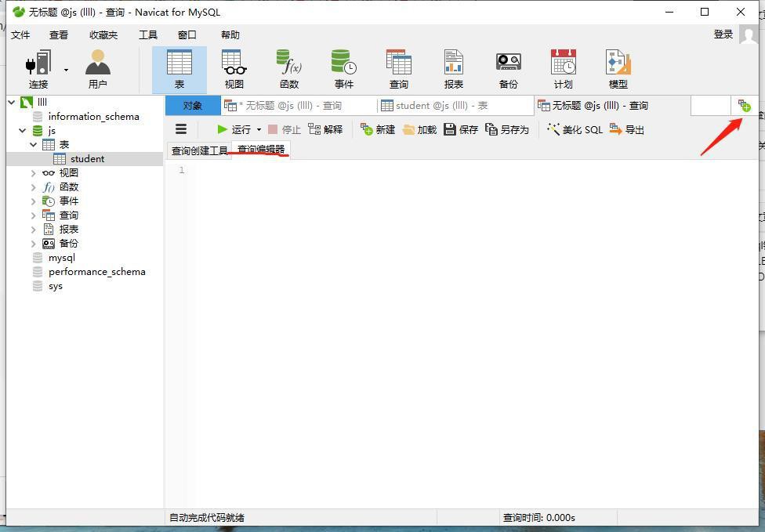The width and height of the screenshot is (765, 532).
Task: Switch to 查询创建工具 tab
Action: [x=200, y=150]
